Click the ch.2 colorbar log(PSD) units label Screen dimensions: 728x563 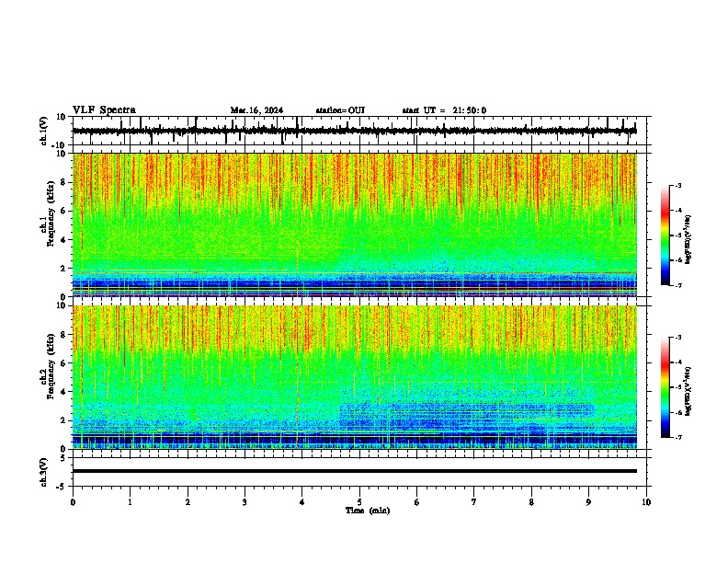coord(688,391)
